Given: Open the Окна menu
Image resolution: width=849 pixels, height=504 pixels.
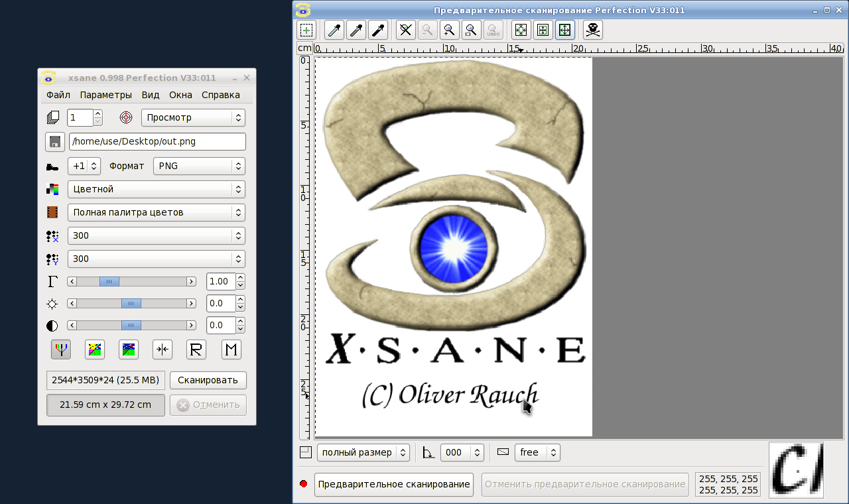Looking at the screenshot, I should point(180,95).
